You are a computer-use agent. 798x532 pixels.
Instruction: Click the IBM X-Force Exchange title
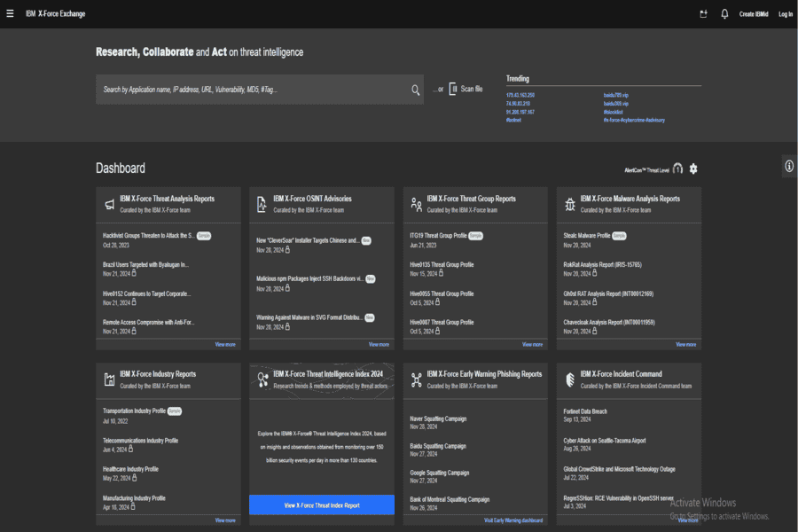pyautogui.click(x=56, y=14)
